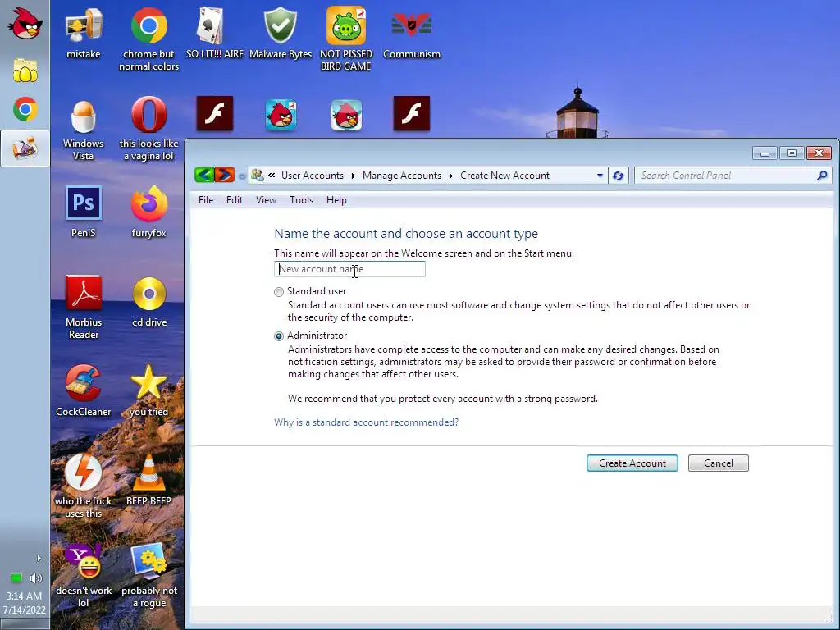Expand the address bar history dropdown
This screenshot has width=840, height=630.
pos(600,176)
